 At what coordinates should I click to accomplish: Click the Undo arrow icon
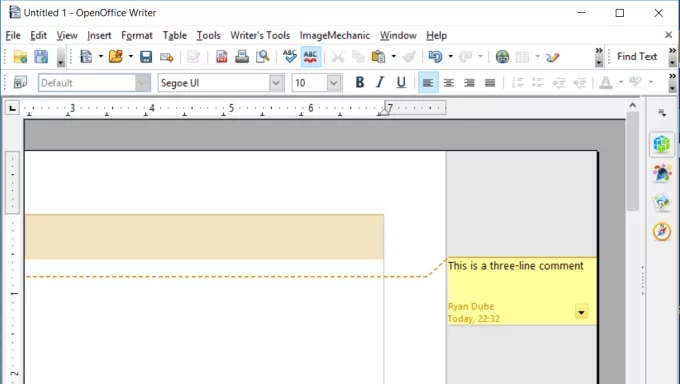tap(435, 57)
